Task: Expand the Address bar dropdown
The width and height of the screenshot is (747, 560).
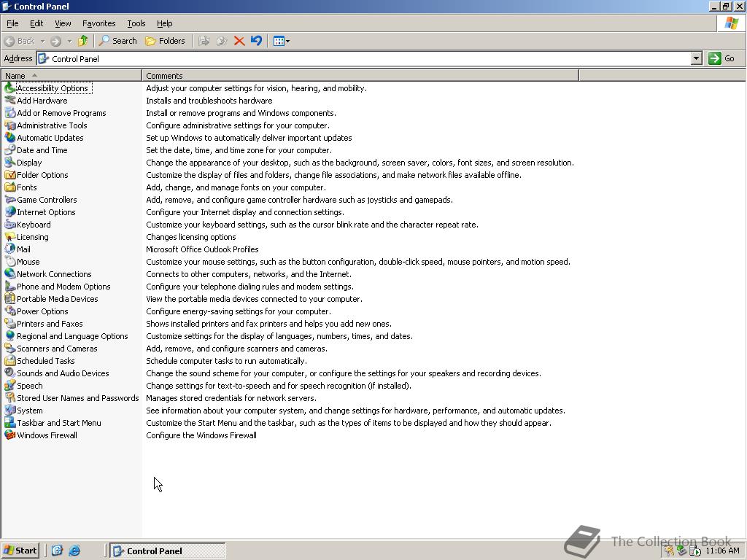Action: tap(697, 58)
